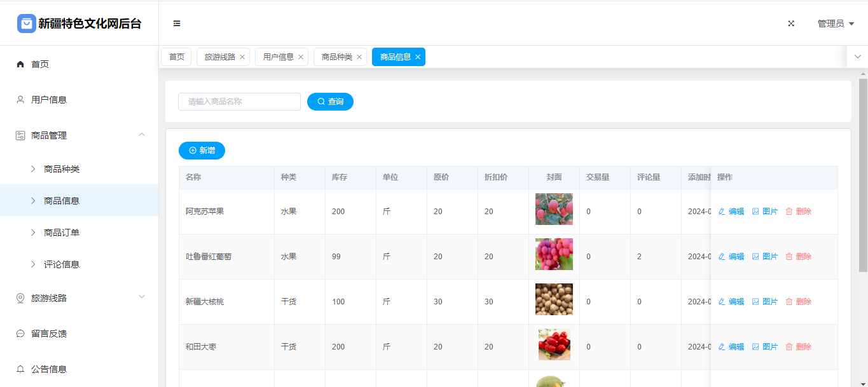
Task: Click the fullscreen toggle icon
Action: pos(792,24)
